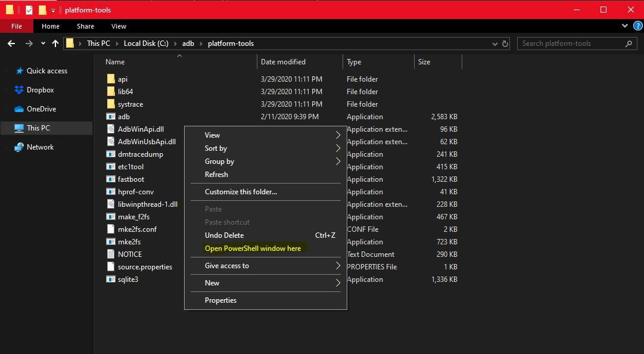Open the View ribbon tab
644x354 pixels.
click(119, 26)
